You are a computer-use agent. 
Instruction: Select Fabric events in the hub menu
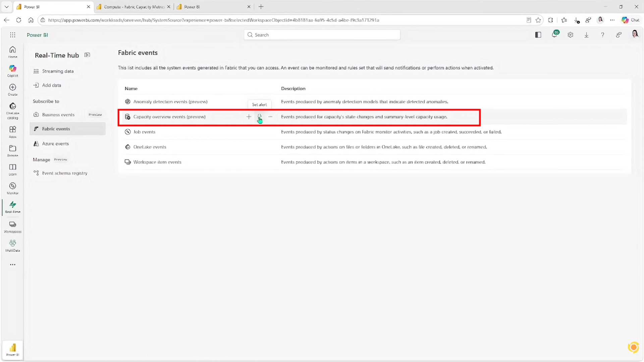click(x=67, y=129)
